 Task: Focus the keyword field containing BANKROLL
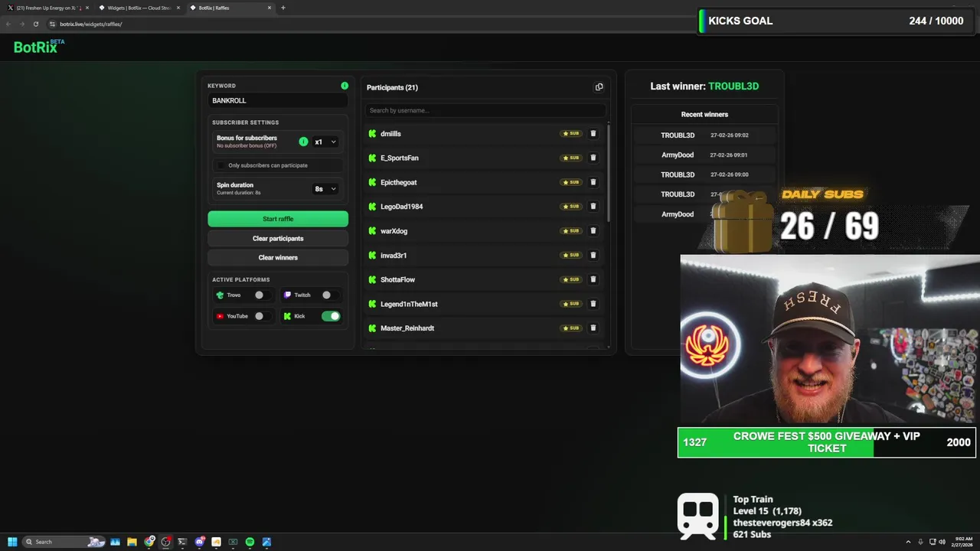[278, 100]
